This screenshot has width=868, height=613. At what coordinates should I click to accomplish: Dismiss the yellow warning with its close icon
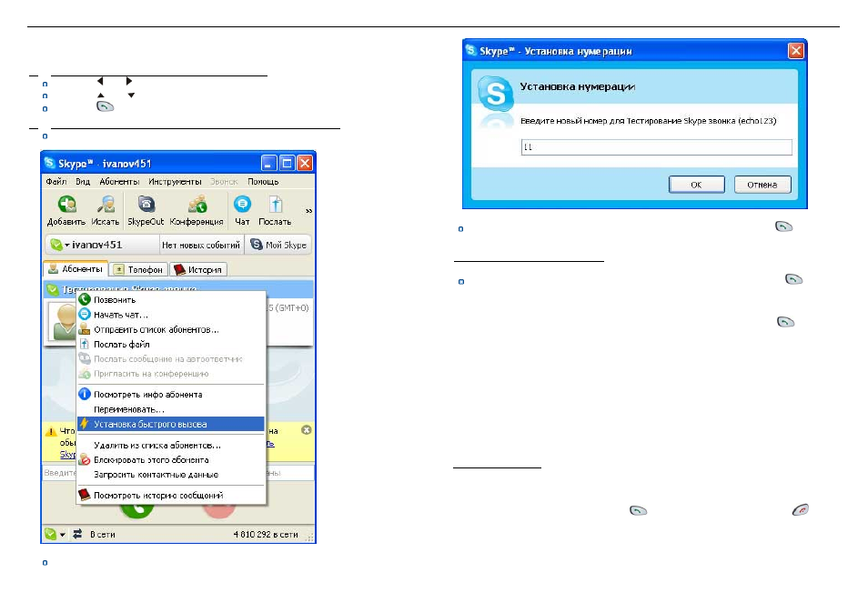pyautogui.click(x=306, y=430)
